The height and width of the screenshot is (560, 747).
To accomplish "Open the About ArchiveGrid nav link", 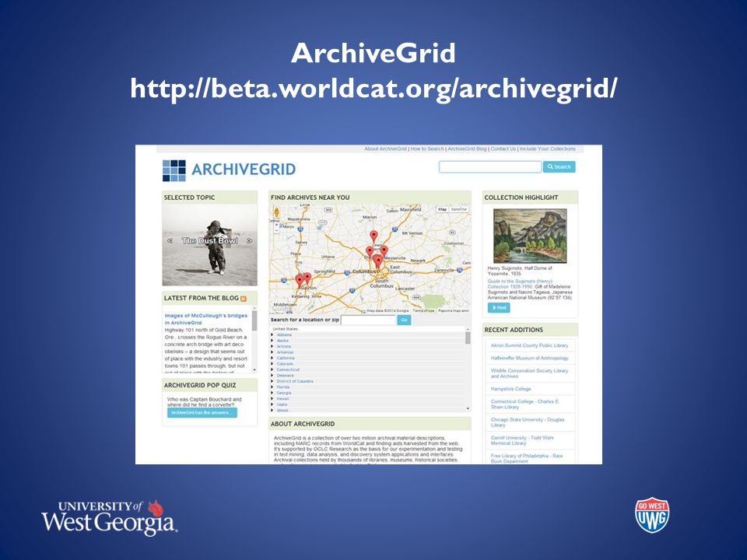I will [385, 149].
